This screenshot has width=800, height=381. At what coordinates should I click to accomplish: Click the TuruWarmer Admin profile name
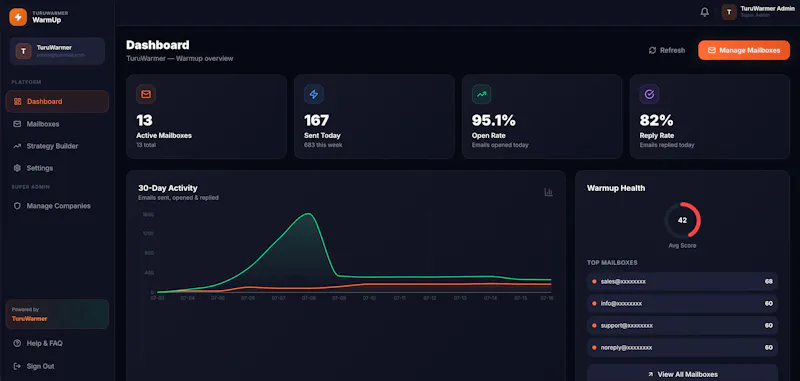pos(767,9)
